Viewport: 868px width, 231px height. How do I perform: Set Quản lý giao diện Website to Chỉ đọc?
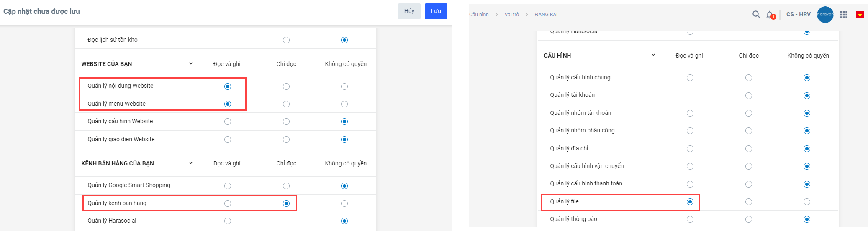point(286,140)
